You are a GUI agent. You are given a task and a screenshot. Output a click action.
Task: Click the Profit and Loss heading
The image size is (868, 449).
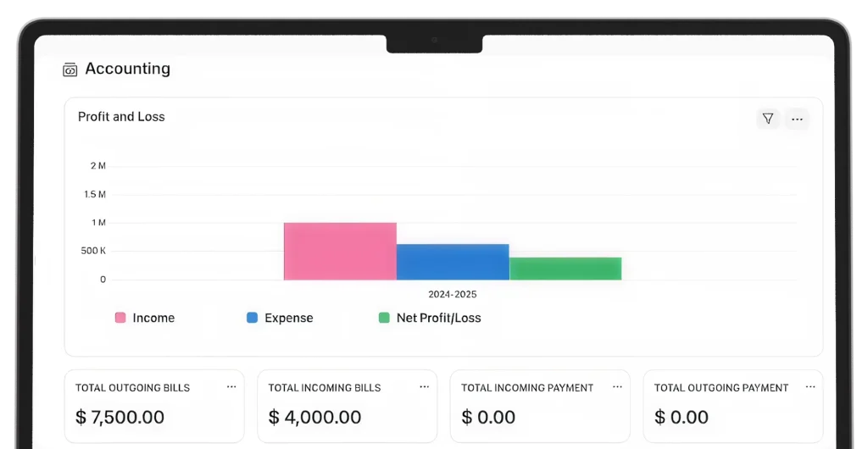(x=121, y=117)
